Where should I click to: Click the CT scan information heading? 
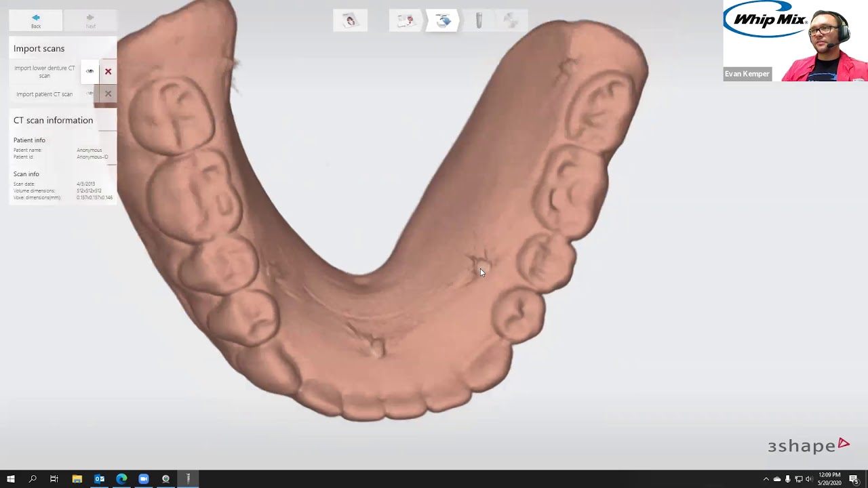[53, 120]
